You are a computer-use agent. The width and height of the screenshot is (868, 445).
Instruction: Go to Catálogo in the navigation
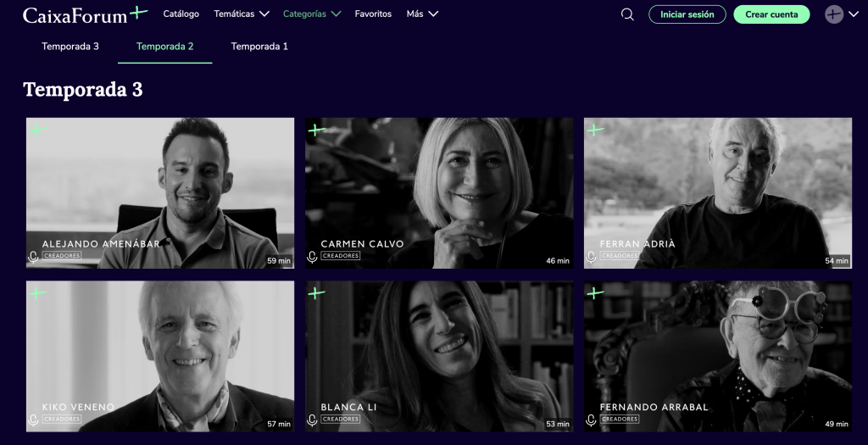181,14
